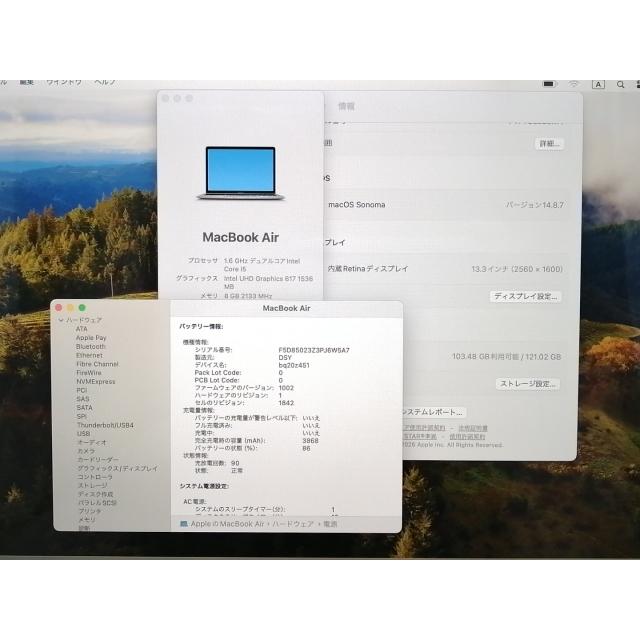This screenshot has height=640, width=640.
Task: Click the System Information green zoom button
Action: (82, 307)
